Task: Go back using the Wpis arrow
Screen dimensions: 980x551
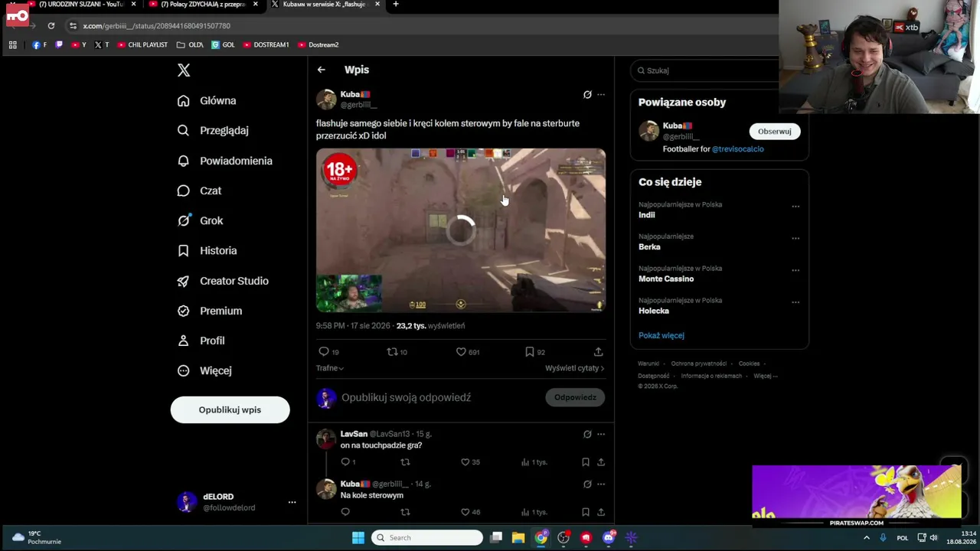Action: [322, 70]
